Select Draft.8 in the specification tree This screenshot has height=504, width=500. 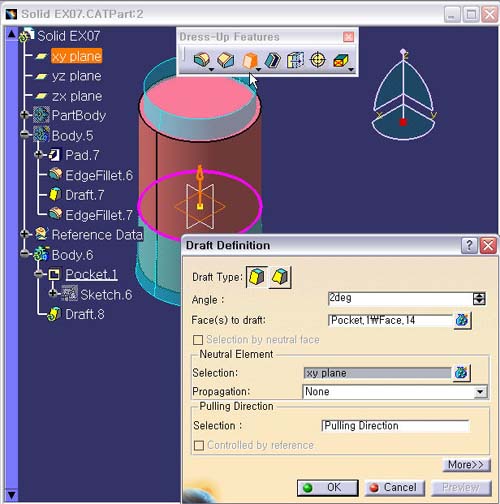tap(85, 314)
